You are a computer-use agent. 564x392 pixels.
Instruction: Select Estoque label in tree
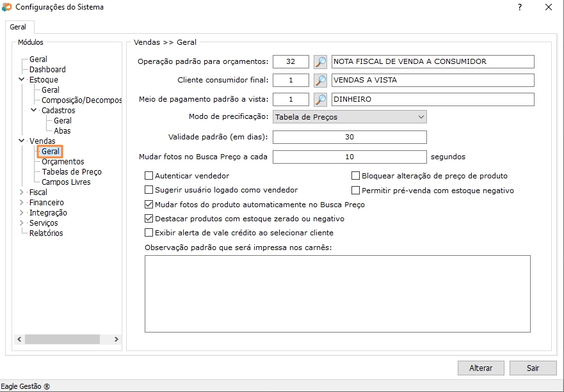(44, 80)
